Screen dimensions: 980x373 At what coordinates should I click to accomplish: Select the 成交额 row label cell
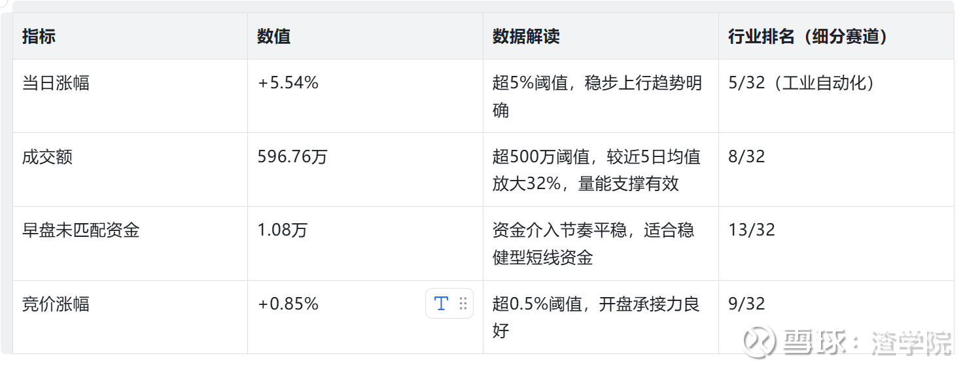click(47, 157)
